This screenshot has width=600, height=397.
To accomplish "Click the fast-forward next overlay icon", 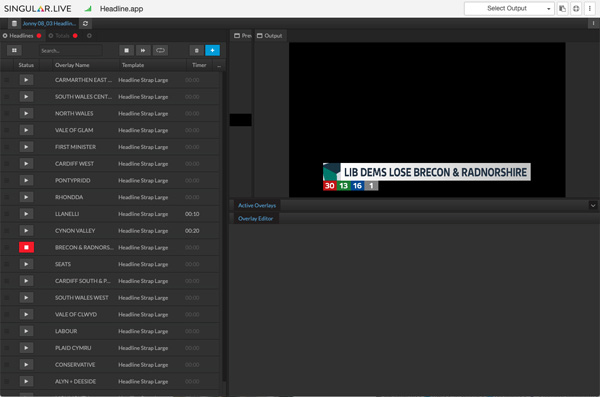I will (x=143, y=51).
